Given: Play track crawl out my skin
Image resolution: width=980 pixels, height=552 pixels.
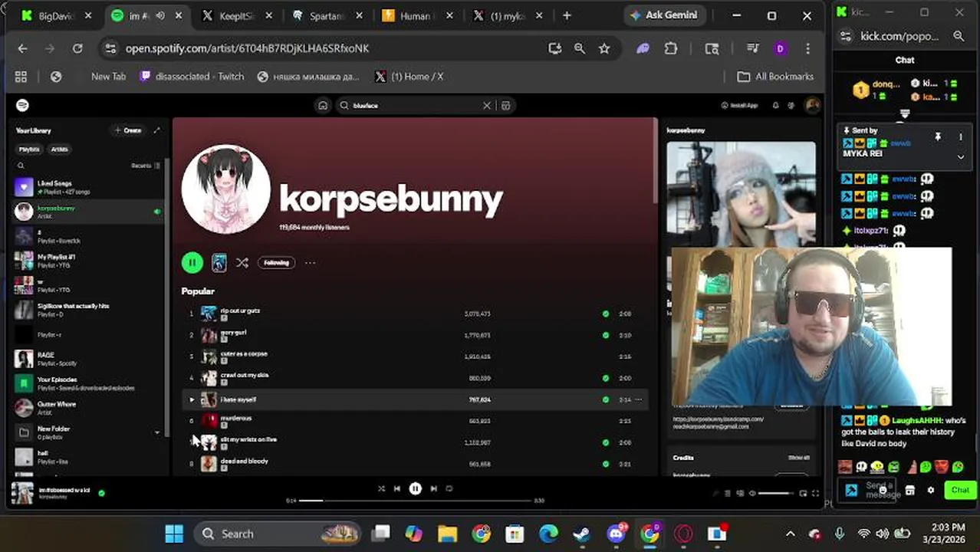Looking at the screenshot, I should 414,378.
